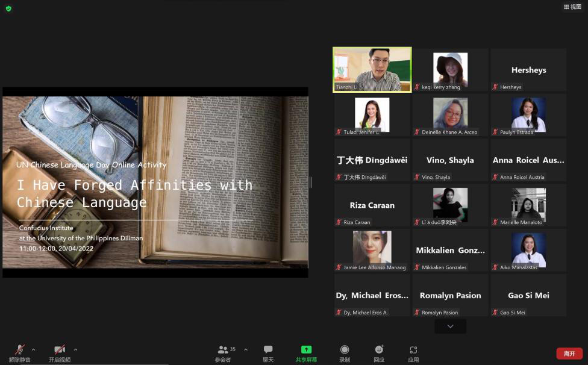
Task: Turn on camera via 开启视频
Action: click(60, 350)
